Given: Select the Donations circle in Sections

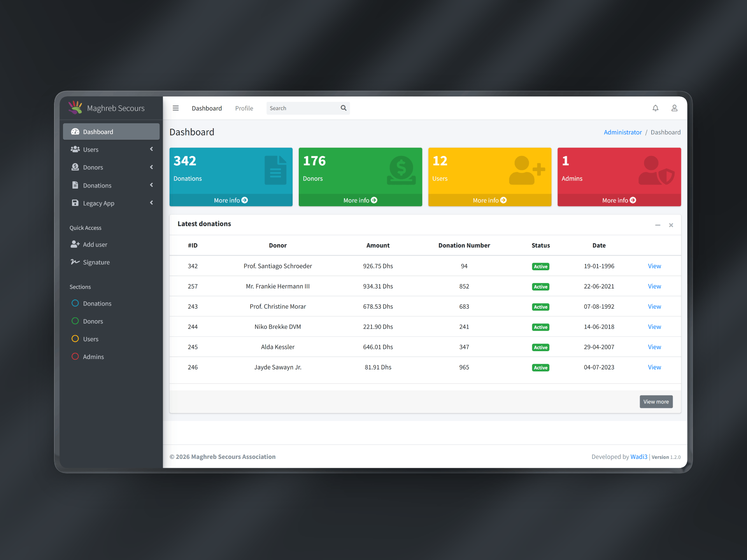Looking at the screenshot, I should tap(75, 303).
